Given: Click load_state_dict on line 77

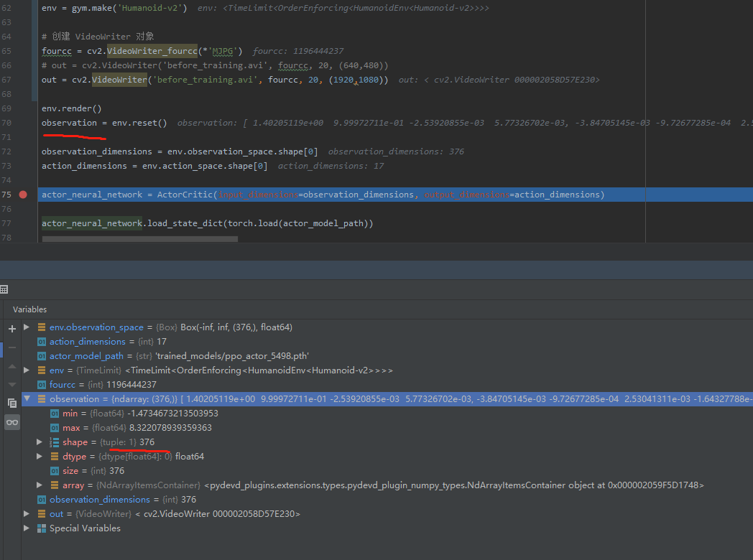Looking at the screenshot, I should 185,223.
